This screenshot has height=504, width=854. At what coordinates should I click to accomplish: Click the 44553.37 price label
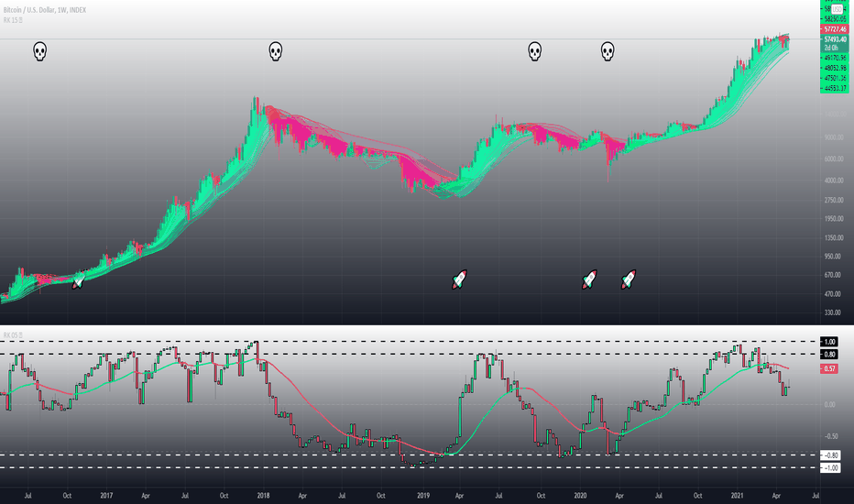[835, 88]
